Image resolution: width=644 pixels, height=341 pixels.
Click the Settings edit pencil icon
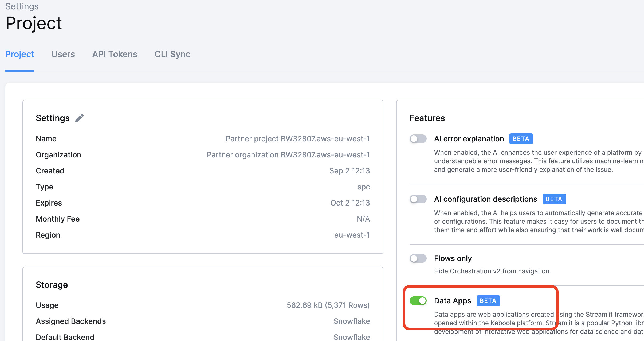pyautogui.click(x=79, y=118)
